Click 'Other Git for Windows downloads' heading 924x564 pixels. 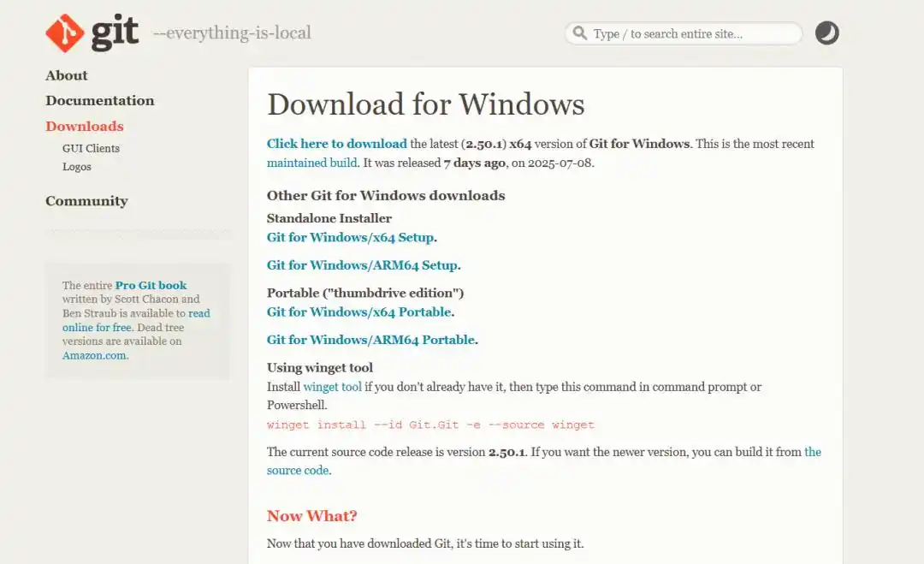coord(386,196)
